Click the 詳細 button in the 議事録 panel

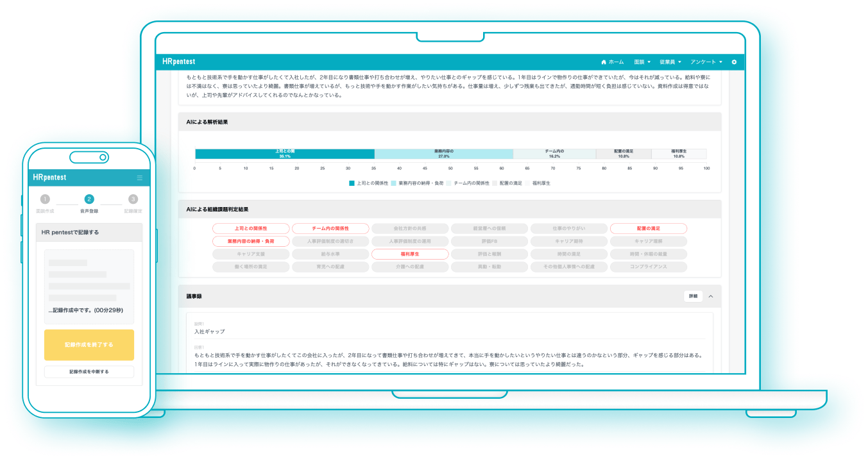point(693,296)
